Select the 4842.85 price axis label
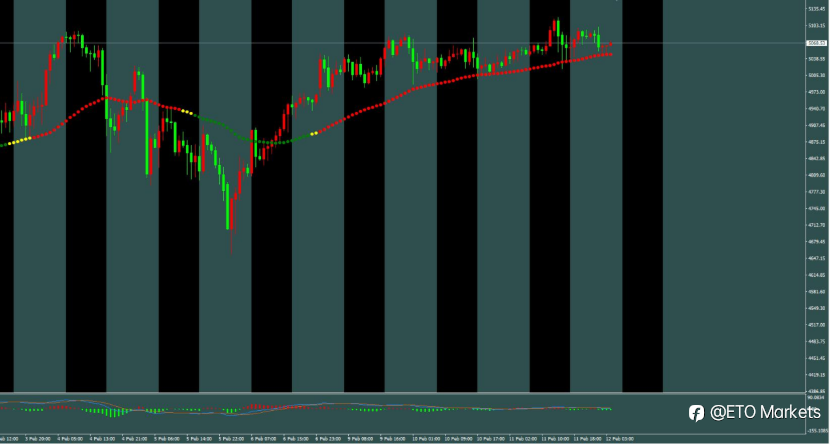831x444 pixels. 817,158
